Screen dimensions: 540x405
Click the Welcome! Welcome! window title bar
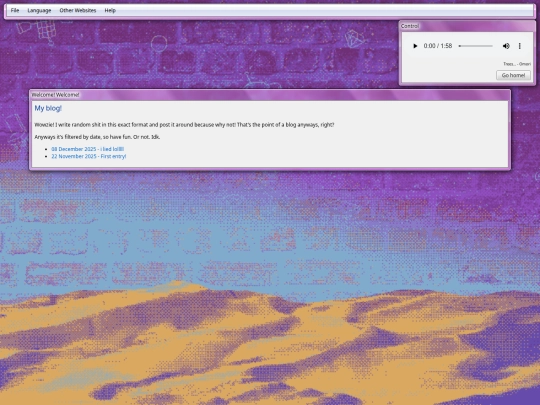(270, 95)
